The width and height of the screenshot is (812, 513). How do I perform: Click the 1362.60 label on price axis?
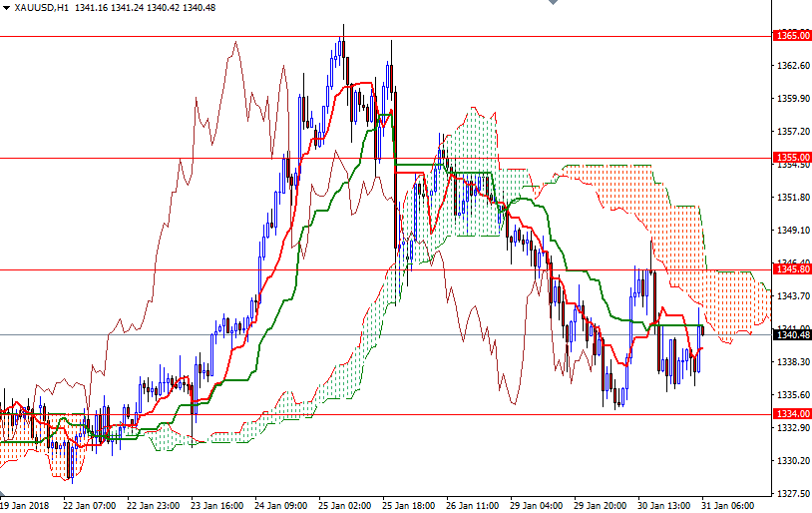click(x=792, y=66)
